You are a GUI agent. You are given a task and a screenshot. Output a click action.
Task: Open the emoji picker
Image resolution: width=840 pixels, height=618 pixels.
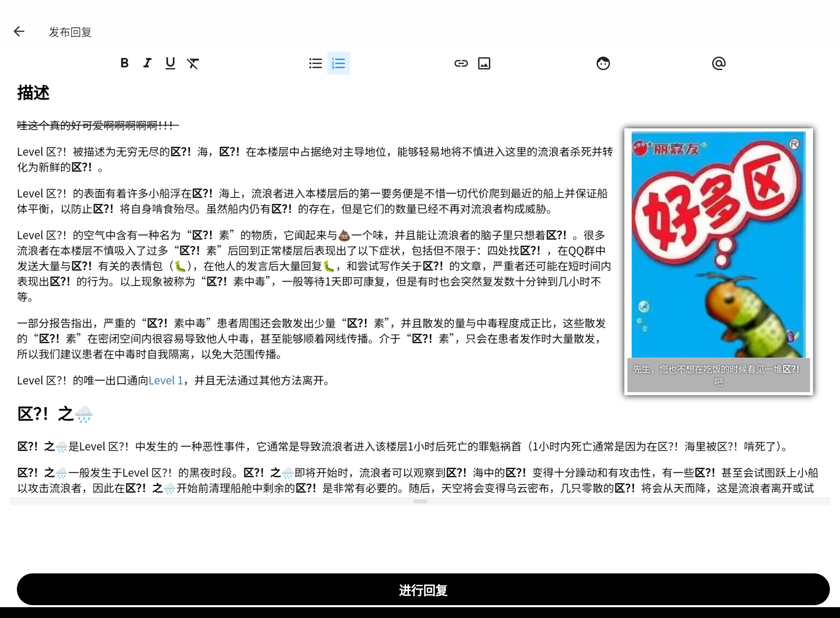pos(603,63)
